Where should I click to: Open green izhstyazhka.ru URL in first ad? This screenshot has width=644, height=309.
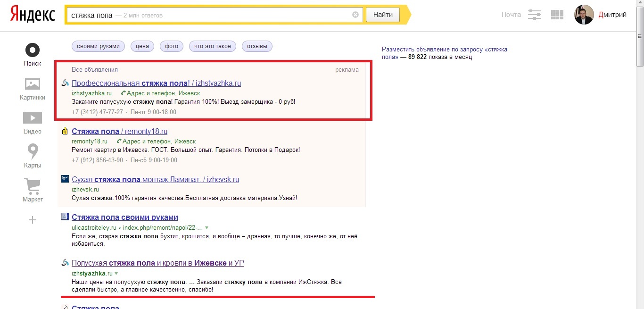pyautogui.click(x=91, y=93)
